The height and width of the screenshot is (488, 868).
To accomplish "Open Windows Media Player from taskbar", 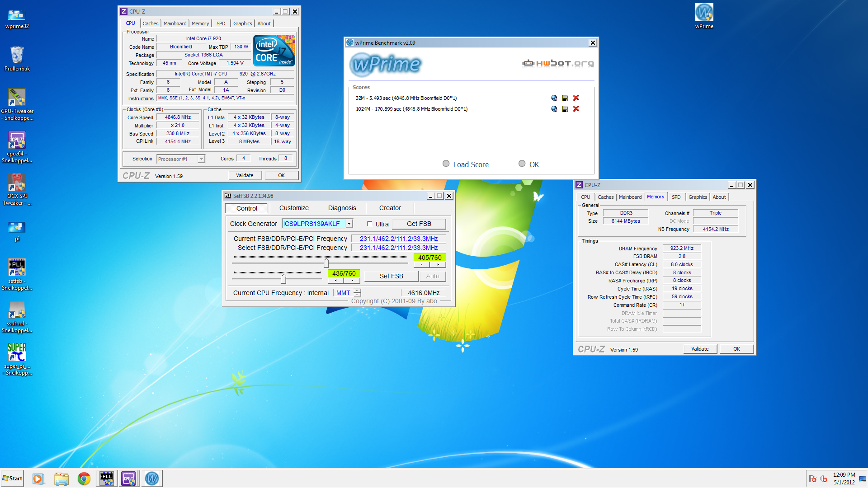I will coord(38,479).
